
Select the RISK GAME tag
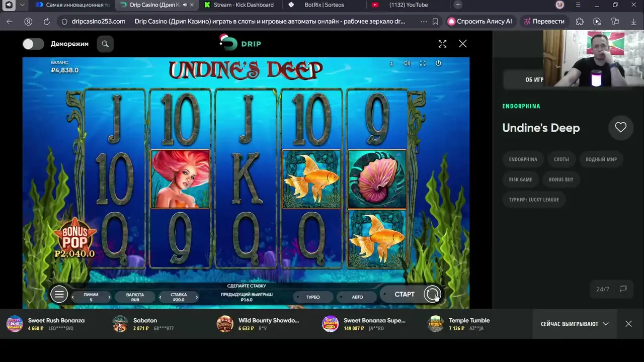[520, 179]
